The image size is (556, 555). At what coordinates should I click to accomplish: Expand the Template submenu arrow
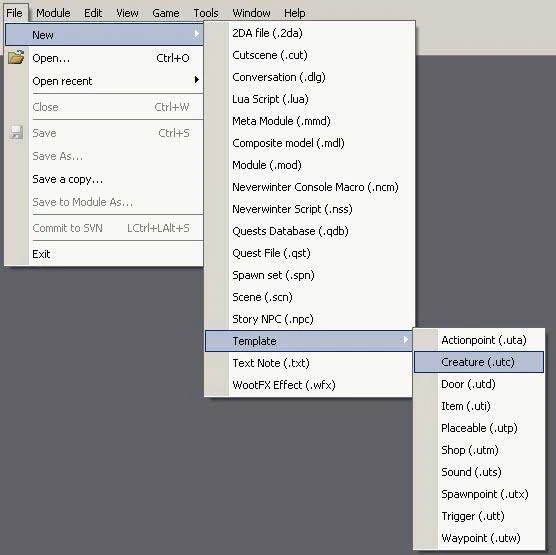tap(406, 340)
